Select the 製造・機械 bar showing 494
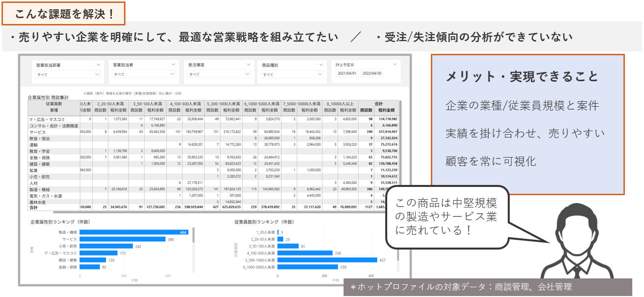 [135, 232]
